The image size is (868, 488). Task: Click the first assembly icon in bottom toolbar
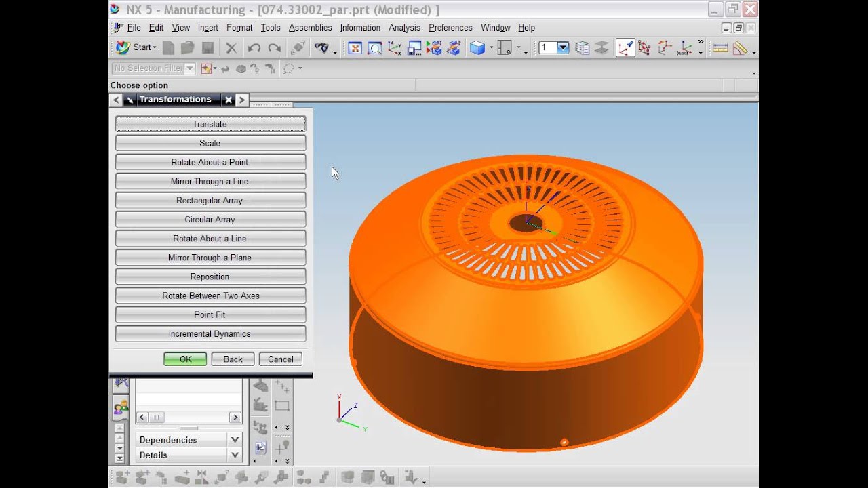click(122, 477)
